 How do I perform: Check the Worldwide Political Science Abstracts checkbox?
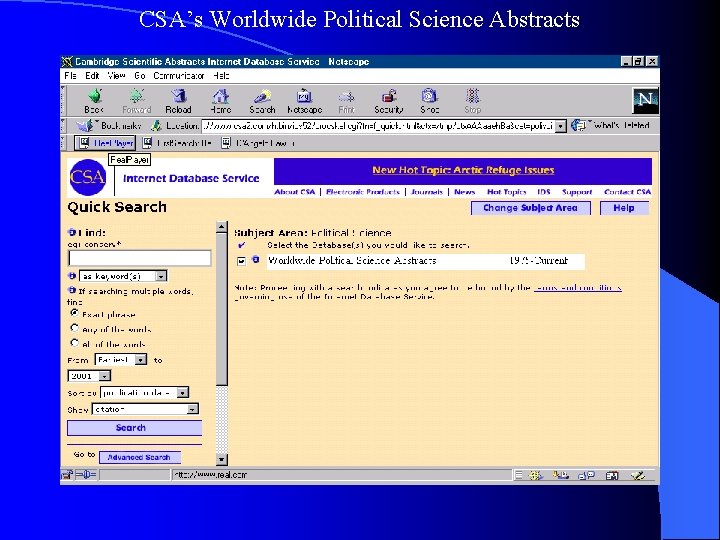point(242,261)
